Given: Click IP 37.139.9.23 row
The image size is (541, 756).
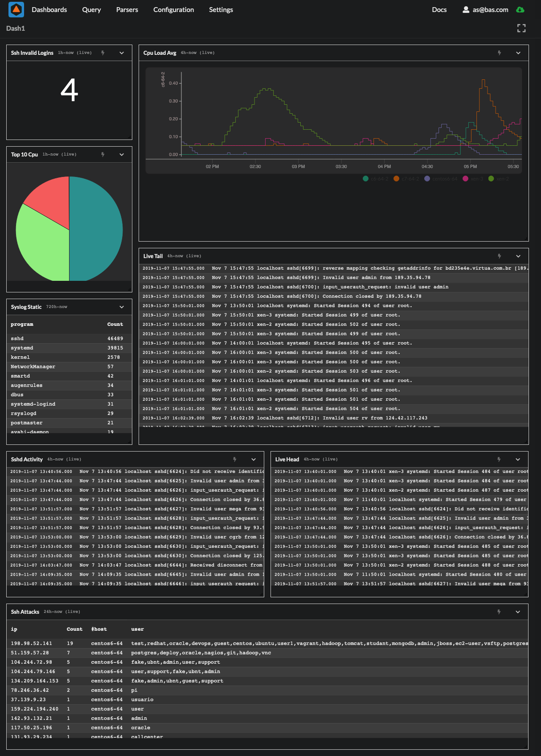Looking at the screenshot, I should [x=267, y=700].
